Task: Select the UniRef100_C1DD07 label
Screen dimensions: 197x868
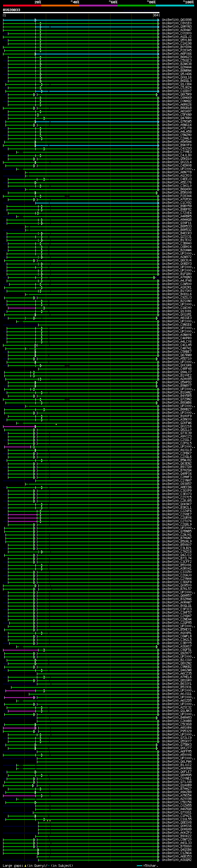Action: [177, 91]
